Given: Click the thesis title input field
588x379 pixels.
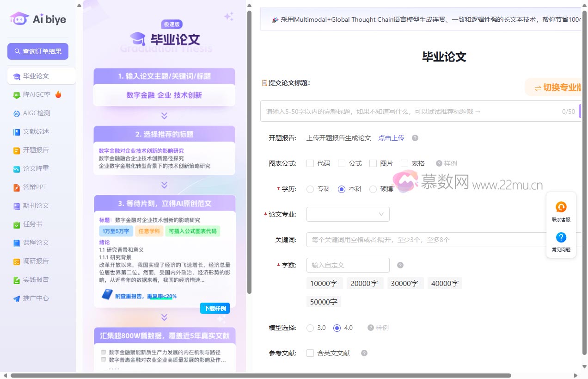Looking at the screenshot, I should 411,112.
